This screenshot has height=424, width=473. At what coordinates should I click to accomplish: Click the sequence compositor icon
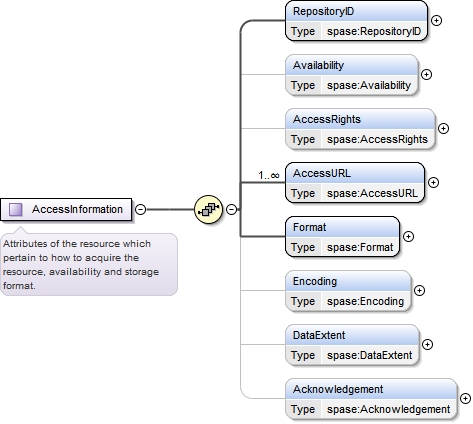coord(208,209)
